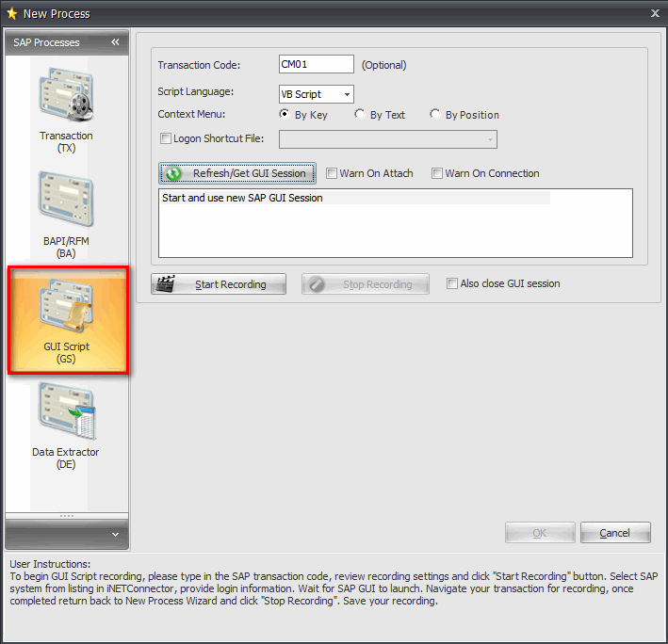668x644 pixels.
Task: Click the star icon in the title bar
Action: (x=12, y=13)
